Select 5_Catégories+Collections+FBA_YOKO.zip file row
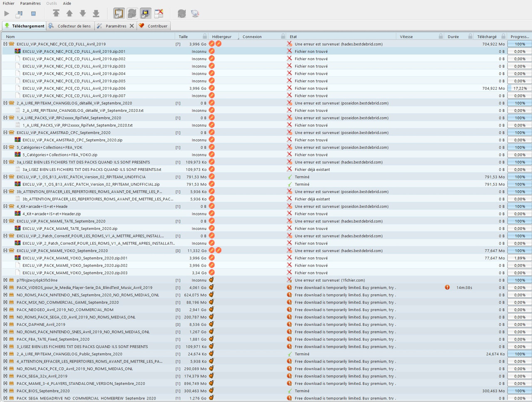 coord(60,155)
